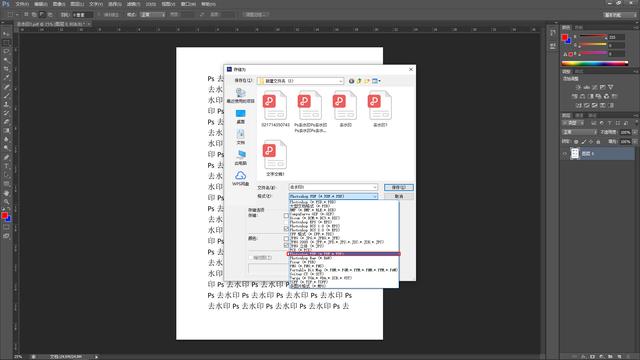
Task: Toggle lock position in Layers panel
Action: point(591,142)
